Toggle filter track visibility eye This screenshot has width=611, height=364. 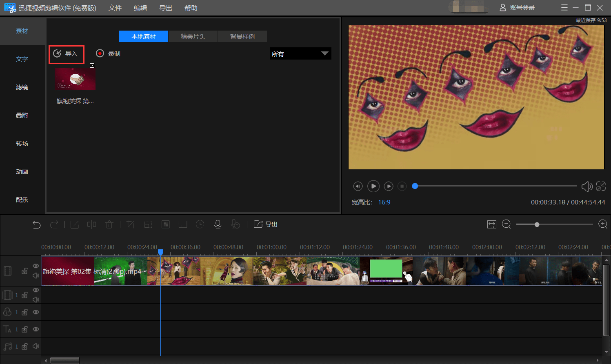tap(36, 312)
